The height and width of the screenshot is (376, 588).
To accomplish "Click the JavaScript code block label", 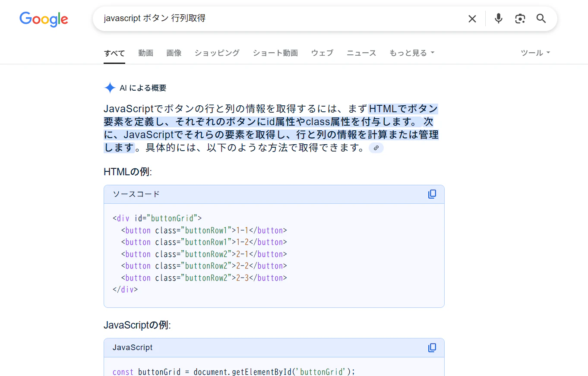I will tap(133, 348).
